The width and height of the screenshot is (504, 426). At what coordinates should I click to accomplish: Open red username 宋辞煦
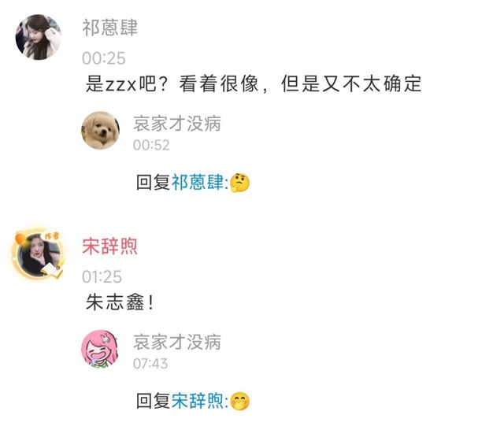(x=110, y=246)
